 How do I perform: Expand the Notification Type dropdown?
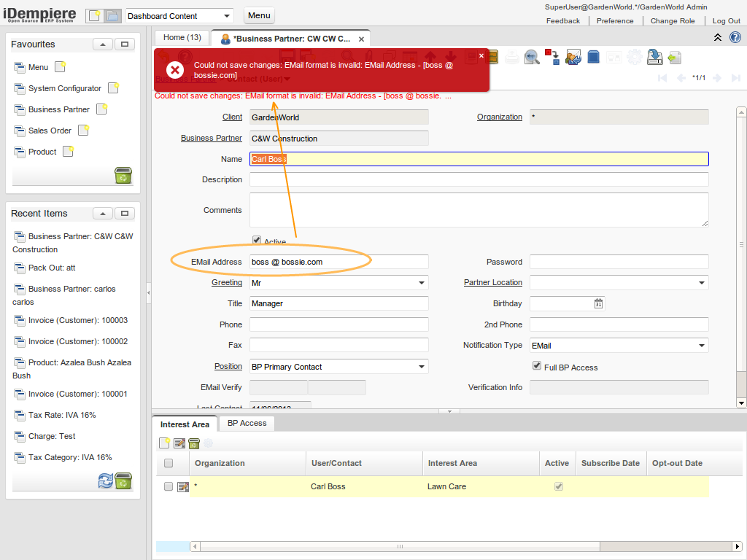[x=702, y=346]
